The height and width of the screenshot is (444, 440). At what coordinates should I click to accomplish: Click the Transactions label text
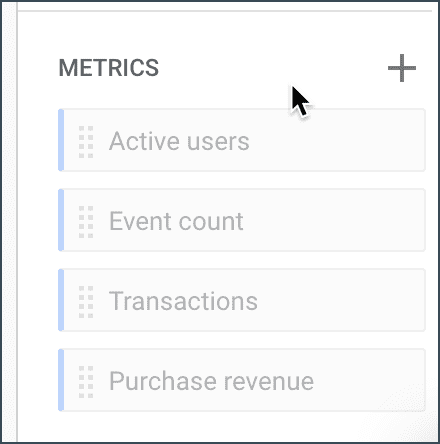coord(183,301)
